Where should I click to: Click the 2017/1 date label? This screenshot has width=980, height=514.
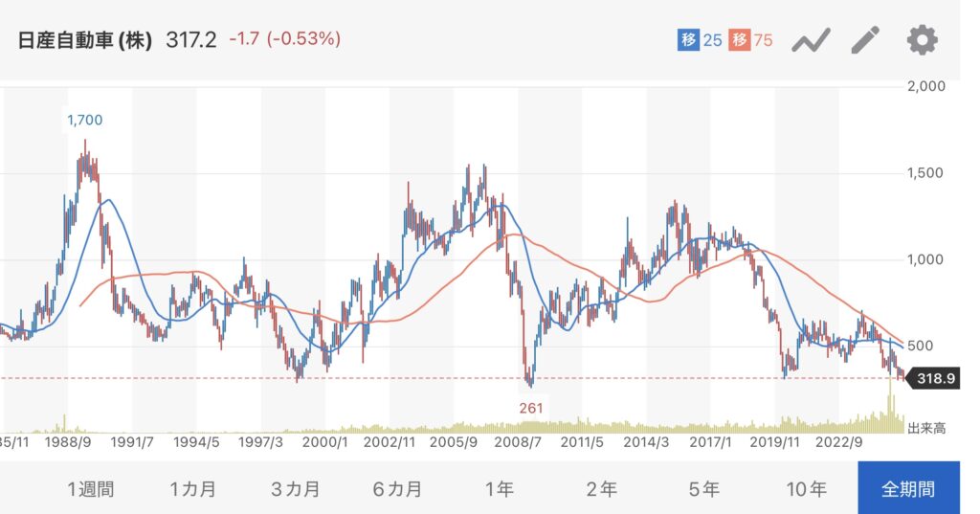711,443
